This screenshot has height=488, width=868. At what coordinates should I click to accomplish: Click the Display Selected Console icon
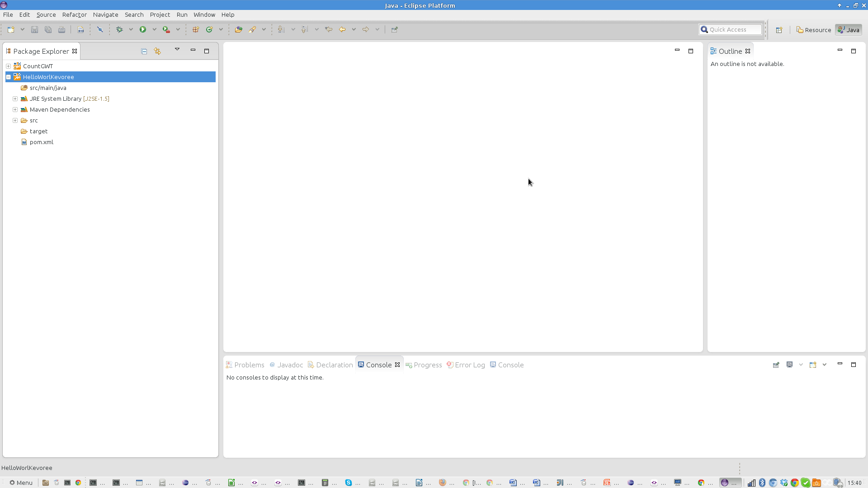pyautogui.click(x=790, y=365)
